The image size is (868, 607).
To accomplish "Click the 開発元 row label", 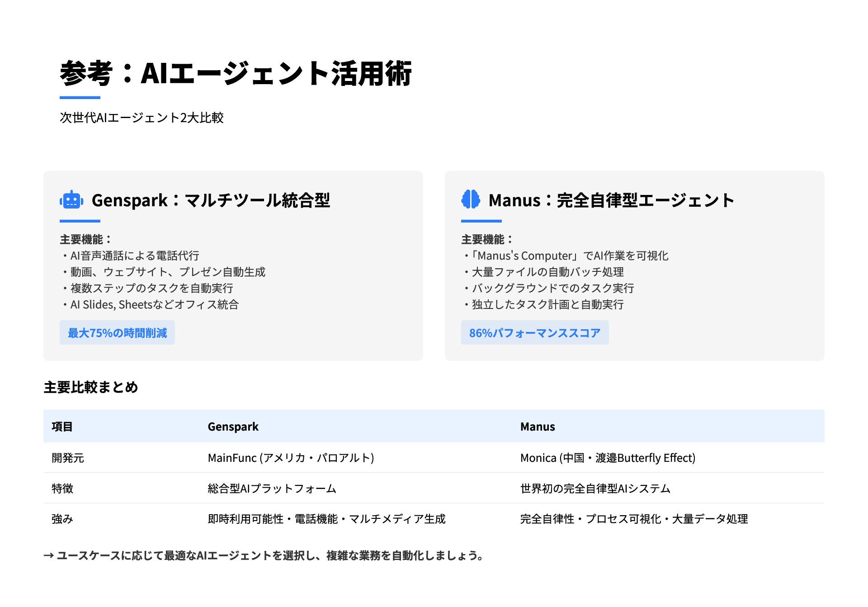I will 68,458.
